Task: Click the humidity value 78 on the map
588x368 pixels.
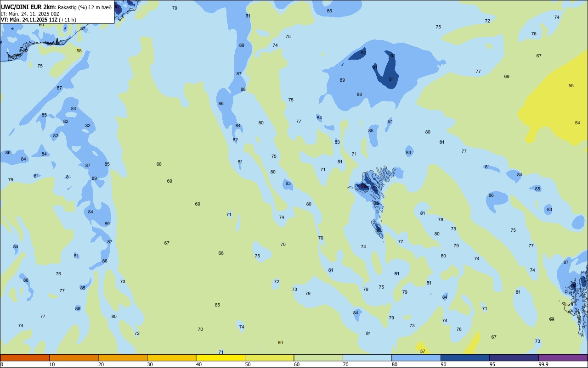Action: (x=441, y=219)
